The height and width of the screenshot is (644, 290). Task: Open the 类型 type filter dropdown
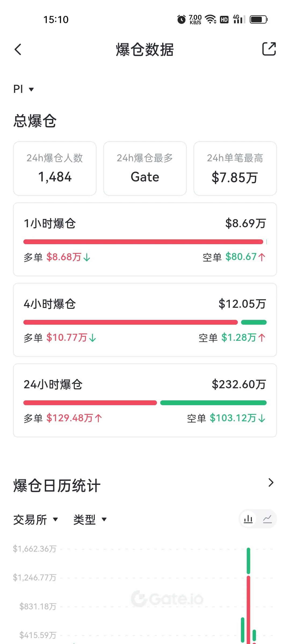pyautogui.click(x=90, y=519)
